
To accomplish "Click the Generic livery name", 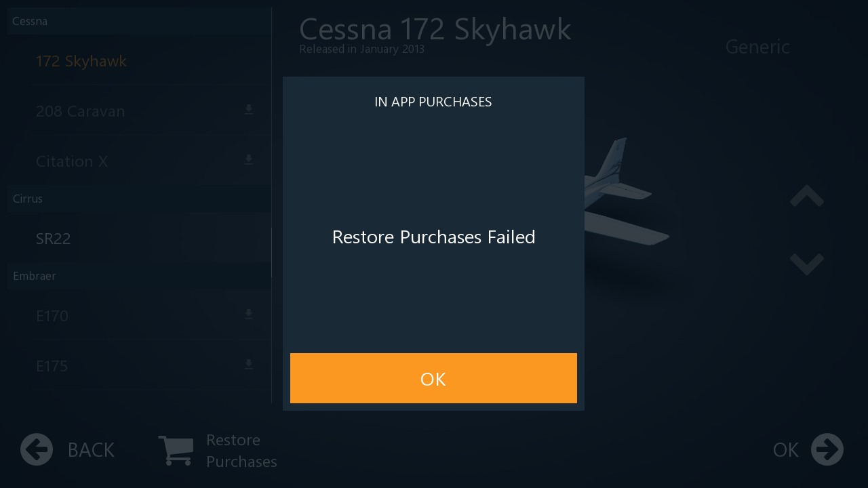I will [x=757, y=47].
